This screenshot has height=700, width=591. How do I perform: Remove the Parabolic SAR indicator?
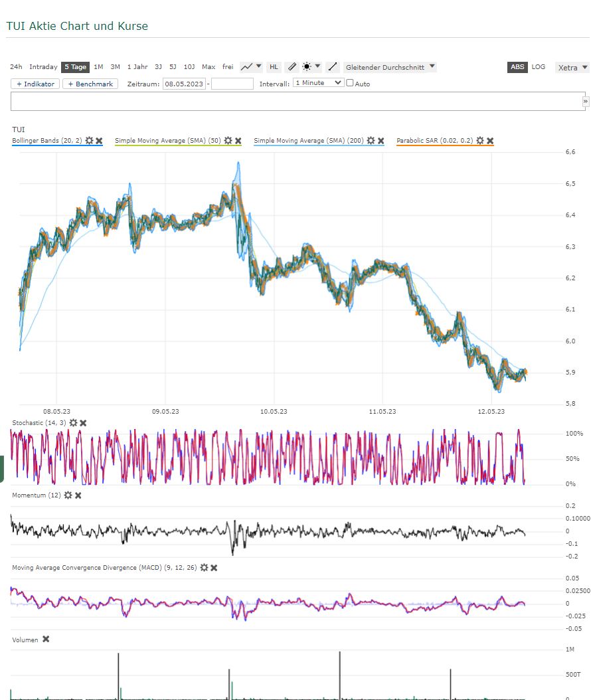pos(490,141)
